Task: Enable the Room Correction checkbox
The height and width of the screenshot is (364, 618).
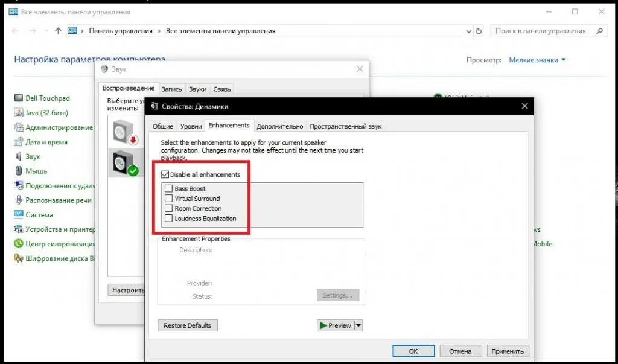Action: click(169, 208)
